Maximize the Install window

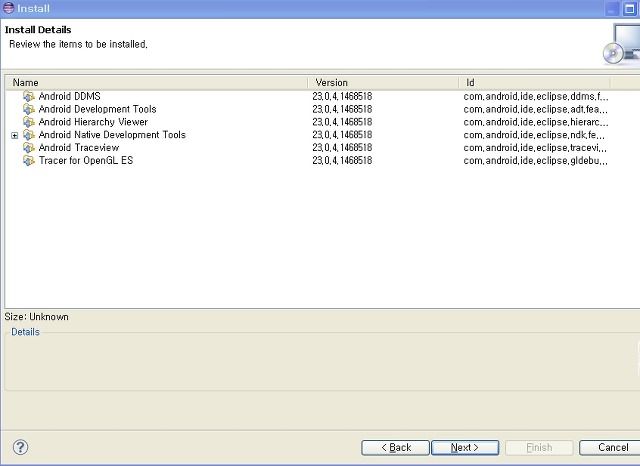630,9
